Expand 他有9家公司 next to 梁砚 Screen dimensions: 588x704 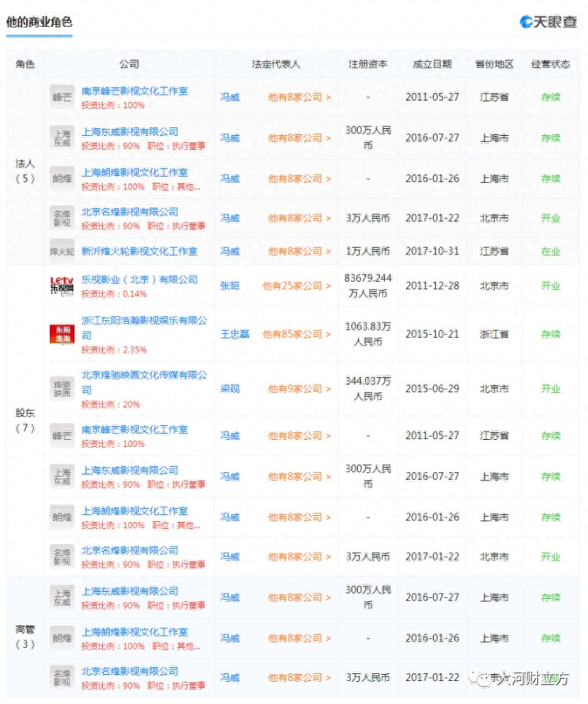(x=299, y=388)
